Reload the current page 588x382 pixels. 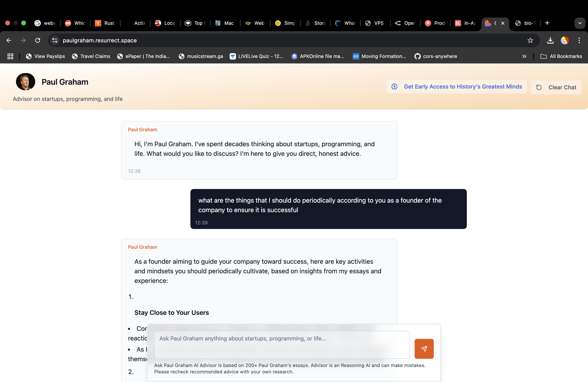tap(38, 40)
